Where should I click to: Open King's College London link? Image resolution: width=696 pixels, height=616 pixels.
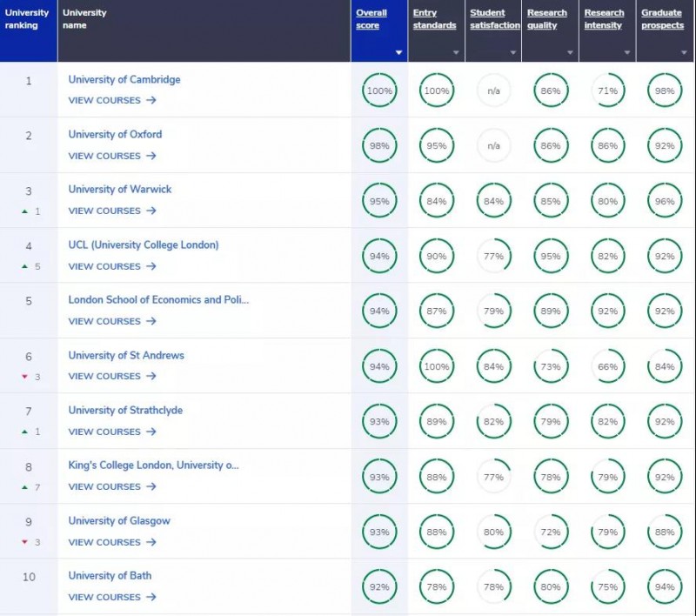pos(153,465)
